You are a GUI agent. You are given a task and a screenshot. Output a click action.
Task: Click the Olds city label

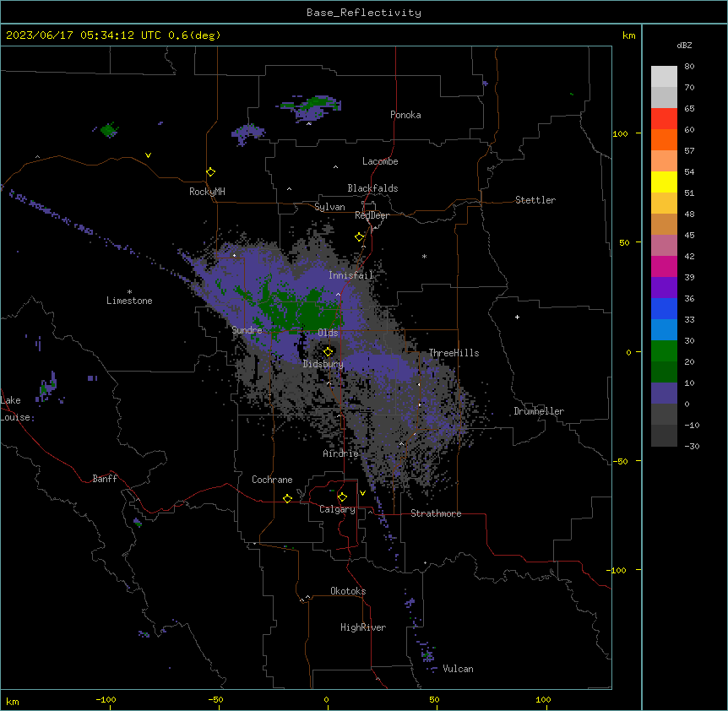tap(328, 333)
